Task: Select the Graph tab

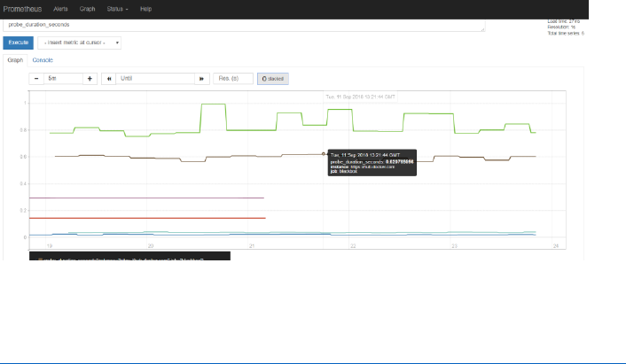Action: point(15,60)
